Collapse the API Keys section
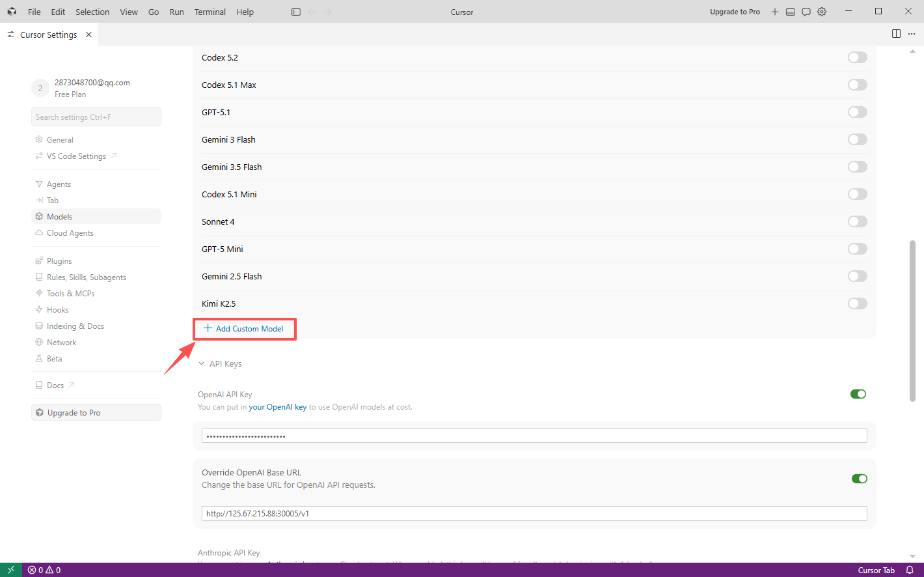Screen dimensions: 924x577 [220, 364]
